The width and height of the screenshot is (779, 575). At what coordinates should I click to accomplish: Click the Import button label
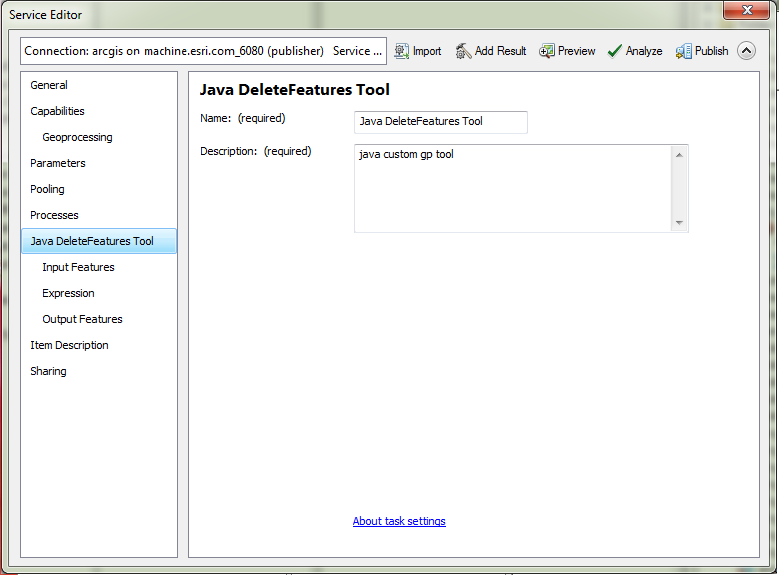pos(427,51)
